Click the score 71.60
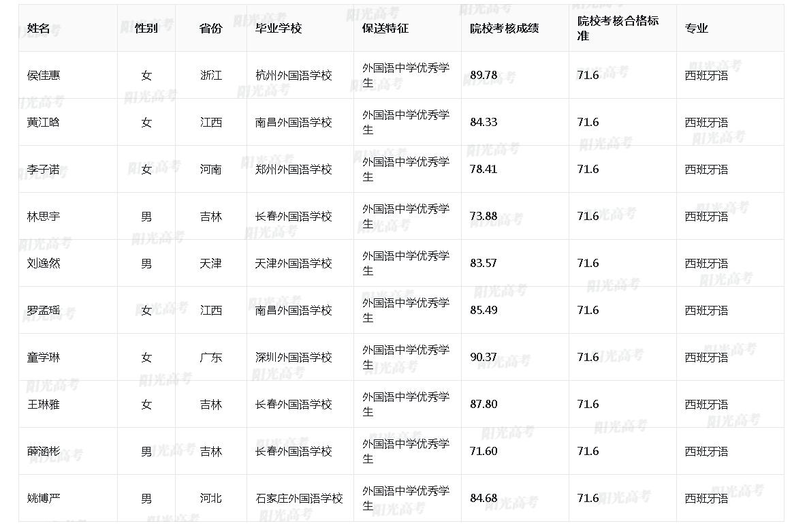The height and width of the screenshot is (532, 792). click(x=484, y=451)
